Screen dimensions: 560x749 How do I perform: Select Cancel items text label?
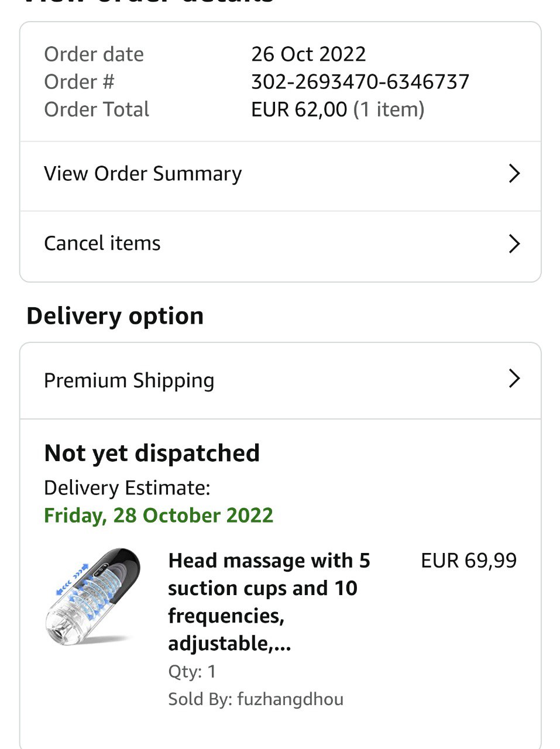[x=102, y=243]
